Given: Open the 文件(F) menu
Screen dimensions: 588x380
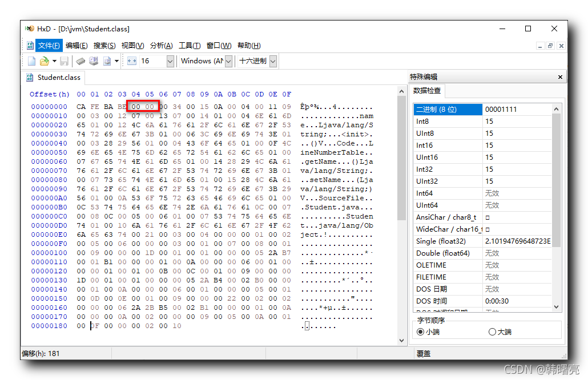Looking at the screenshot, I should tap(49, 46).
